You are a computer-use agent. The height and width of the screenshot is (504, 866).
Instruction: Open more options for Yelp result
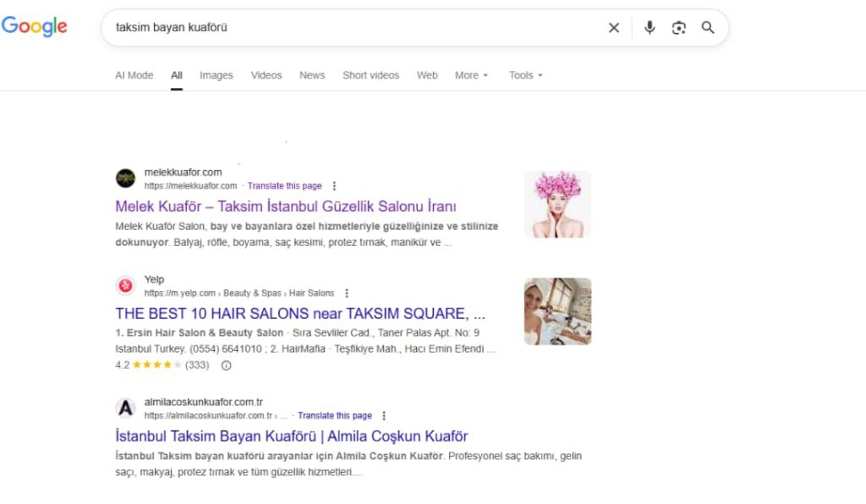click(x=347, y=293)
